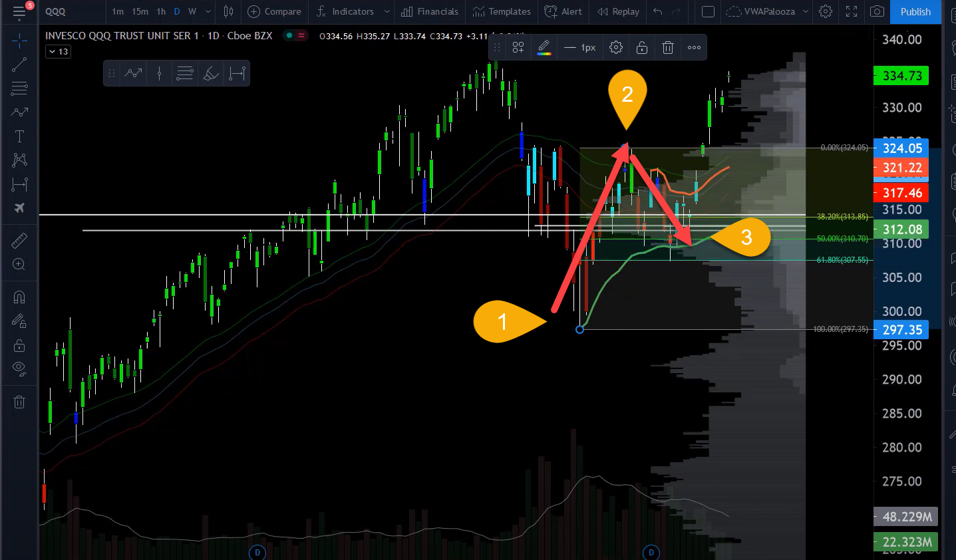
Task: Open the Indicators dialog
Action: click(x=345, y=11)
